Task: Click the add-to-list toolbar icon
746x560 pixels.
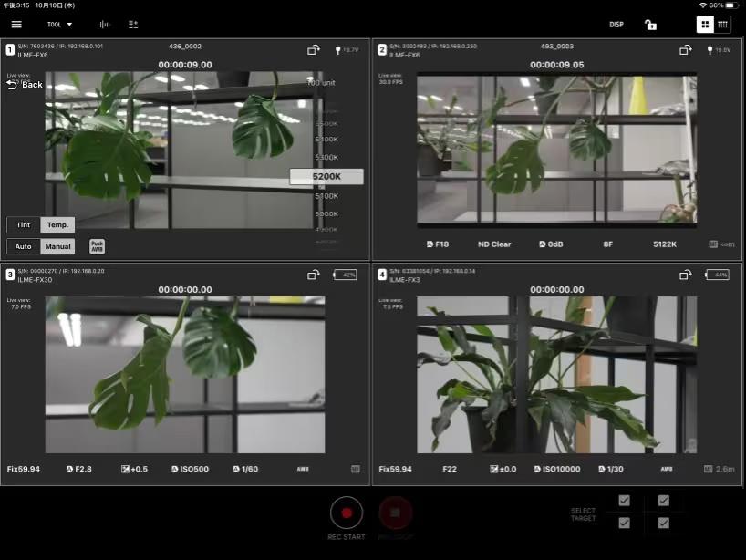Action: [x=133, y=25]
